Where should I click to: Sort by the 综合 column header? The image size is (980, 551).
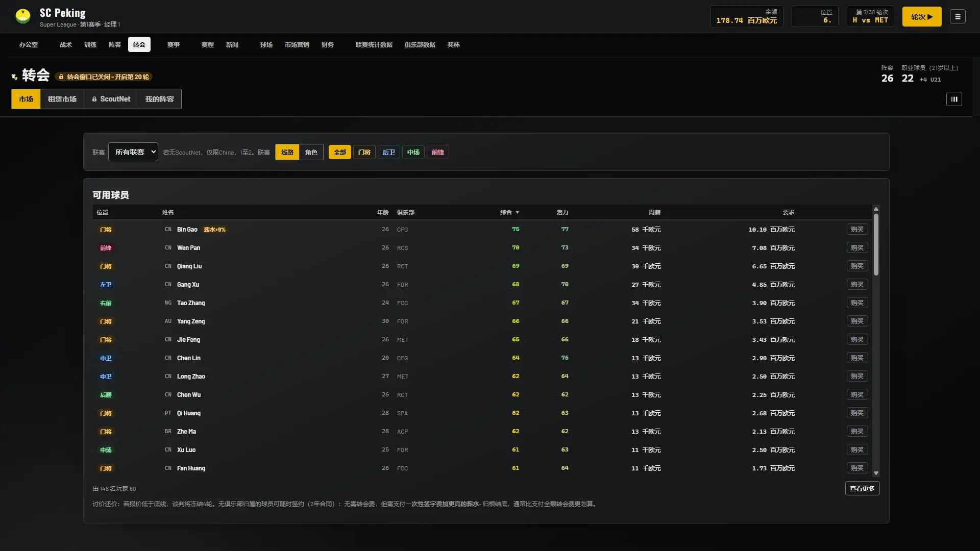[509, 212]
